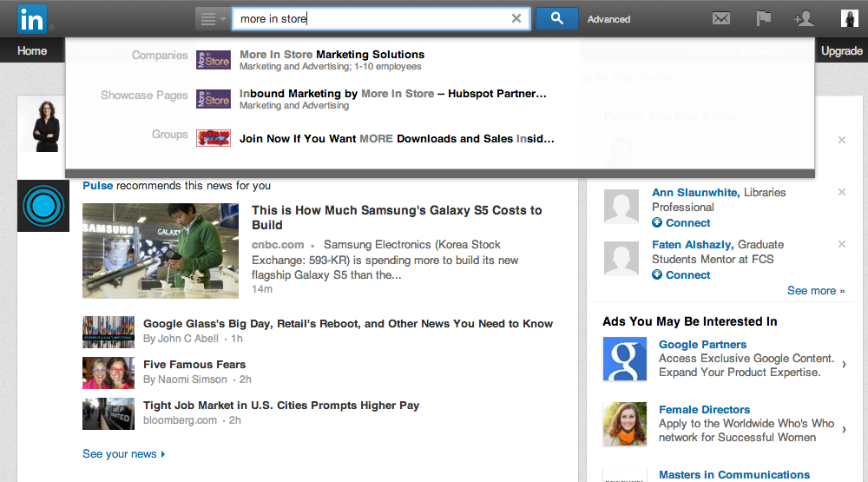Clear the search field with the X
Viewport: 868px width, 482px height.
coord(516,18)
